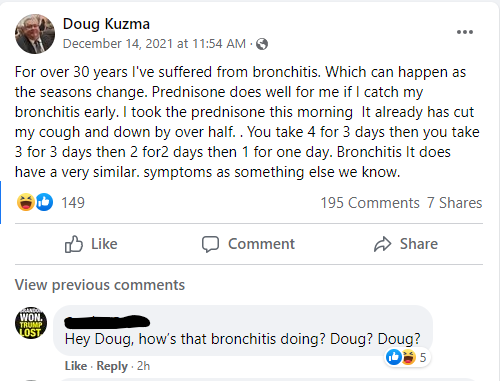Click the speech bubble Comment icon
Viewport: 500px width, 381px height.
click(x=210, y=244)
